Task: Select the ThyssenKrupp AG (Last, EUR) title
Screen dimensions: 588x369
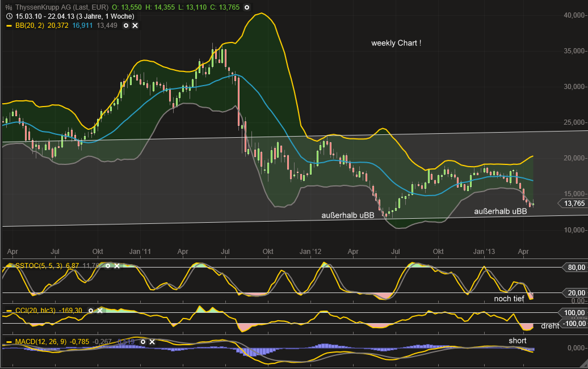Action: [62, 7]
